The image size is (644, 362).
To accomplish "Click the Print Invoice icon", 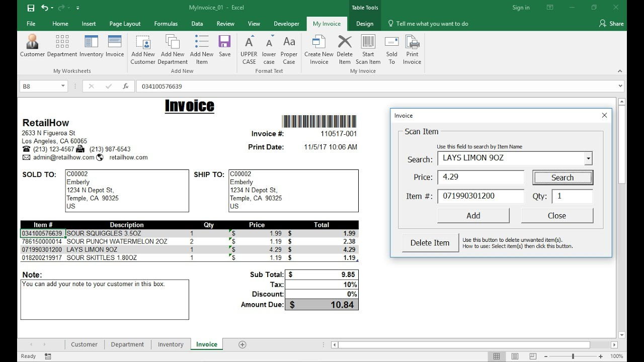I will (412, 48).
